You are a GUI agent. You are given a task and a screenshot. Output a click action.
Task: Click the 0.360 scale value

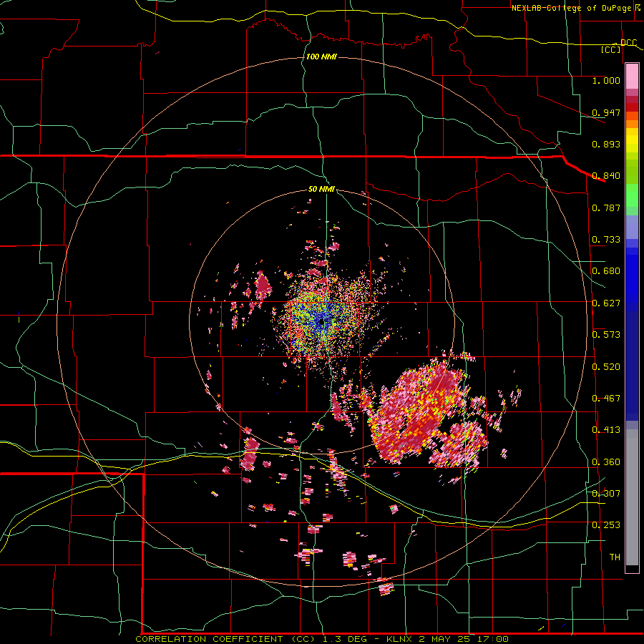[x=606, y=462]
